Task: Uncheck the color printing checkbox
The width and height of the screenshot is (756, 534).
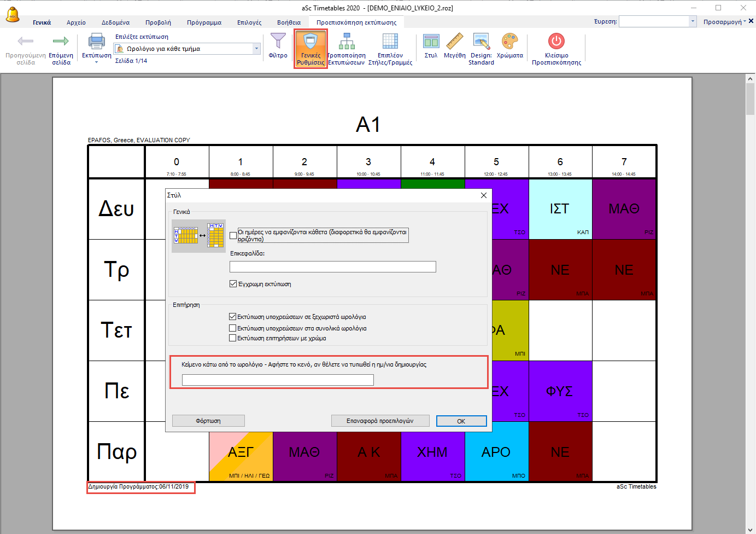Action: pos(233,284)
